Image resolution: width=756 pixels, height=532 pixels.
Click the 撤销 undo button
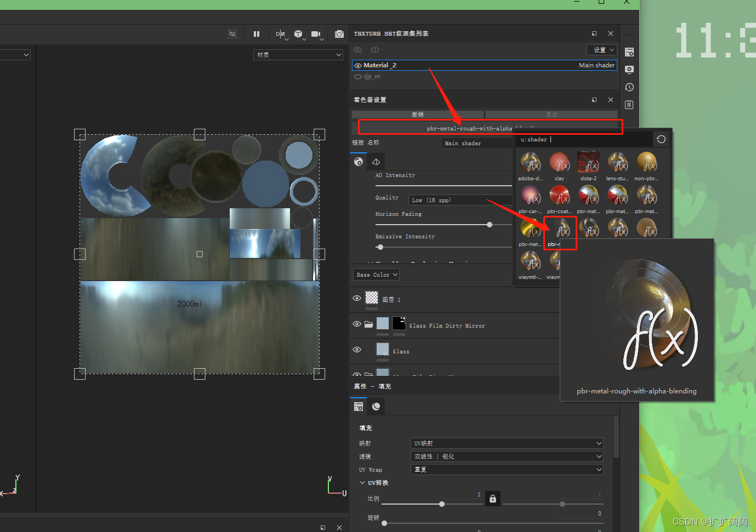point(418,114)
